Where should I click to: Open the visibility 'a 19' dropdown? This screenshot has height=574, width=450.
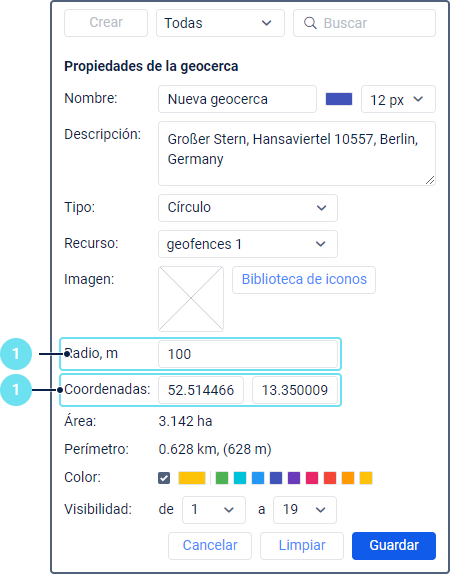(x=305, y=510)
